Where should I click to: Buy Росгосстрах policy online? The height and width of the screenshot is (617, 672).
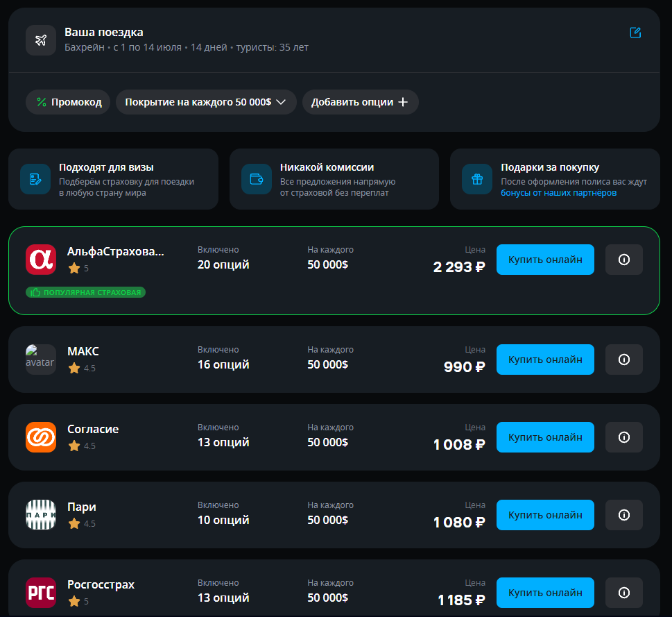pyautogui.click(x=545, y=593)
